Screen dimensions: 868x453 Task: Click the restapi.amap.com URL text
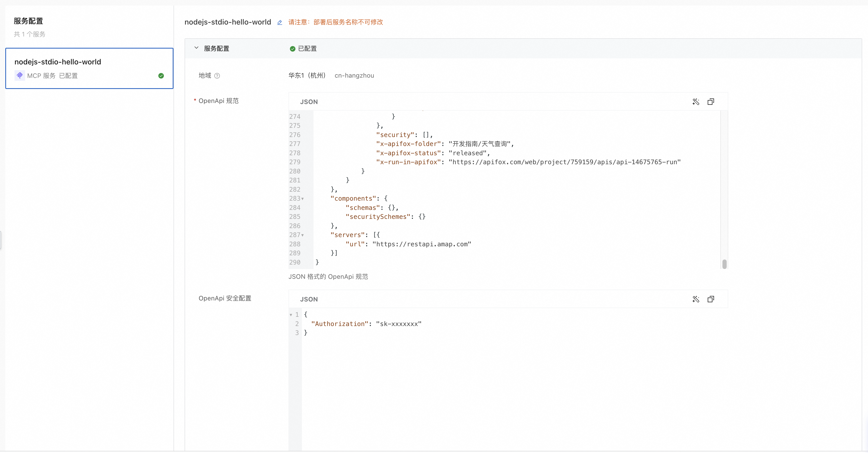(422, 244)
